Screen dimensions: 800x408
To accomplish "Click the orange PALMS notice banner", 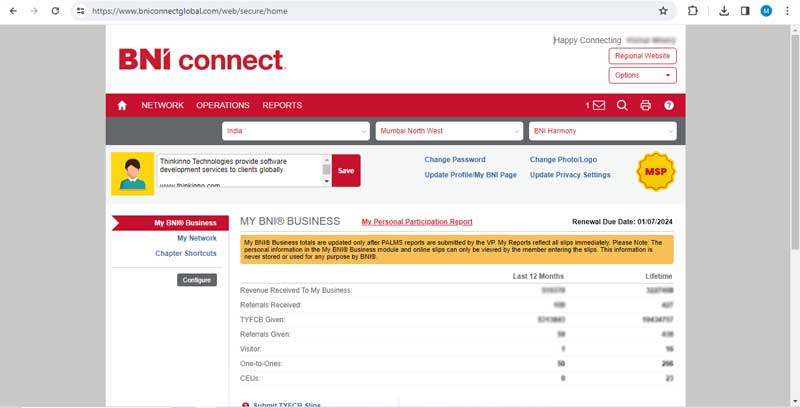I will pos(457,249).
